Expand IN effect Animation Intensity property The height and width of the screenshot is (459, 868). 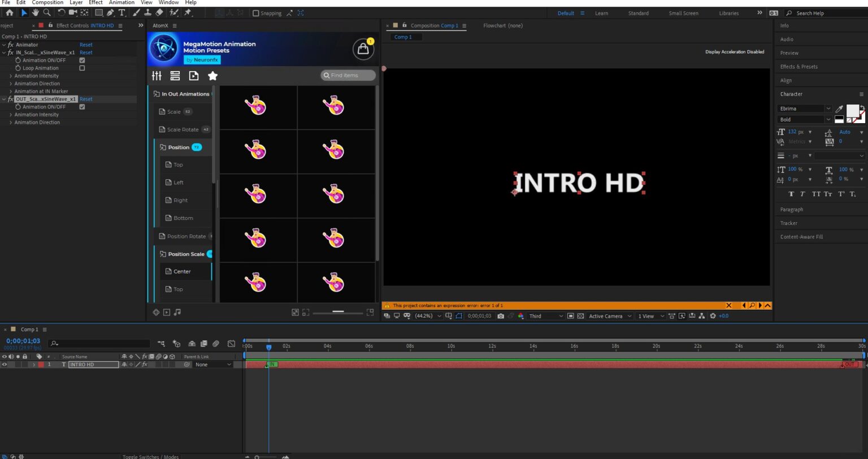pos(11,76)
